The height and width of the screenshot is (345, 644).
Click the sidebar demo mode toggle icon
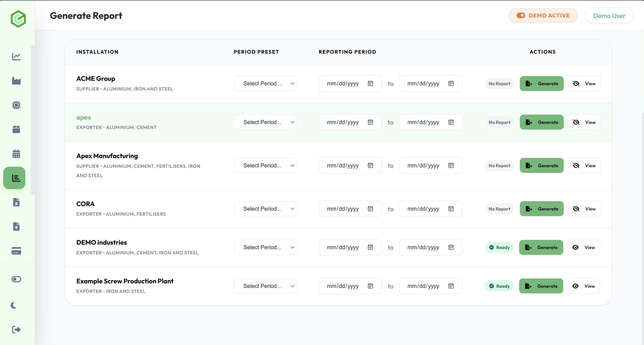click(16, 279)
